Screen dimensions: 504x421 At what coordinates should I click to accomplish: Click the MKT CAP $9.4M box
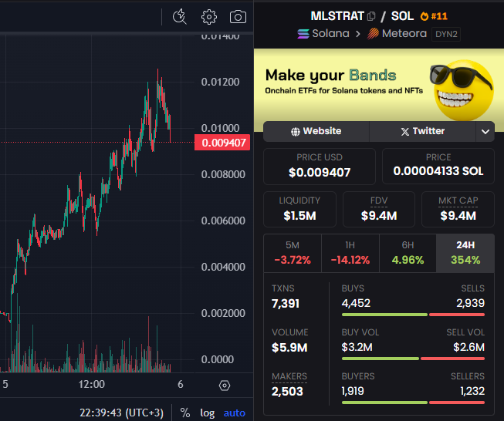[458, 210]
